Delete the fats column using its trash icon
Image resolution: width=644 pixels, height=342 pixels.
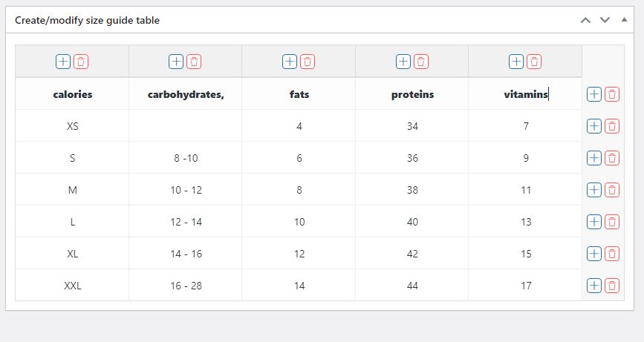[x=308, y=62]
